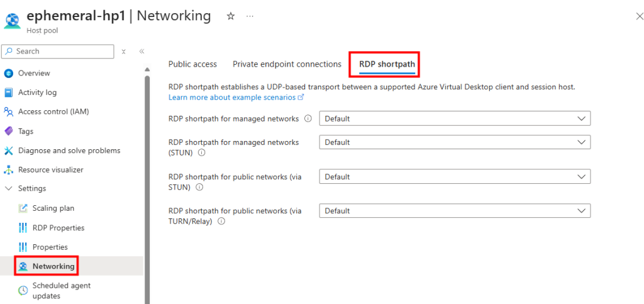Close the Networking blade with the X

639,16
